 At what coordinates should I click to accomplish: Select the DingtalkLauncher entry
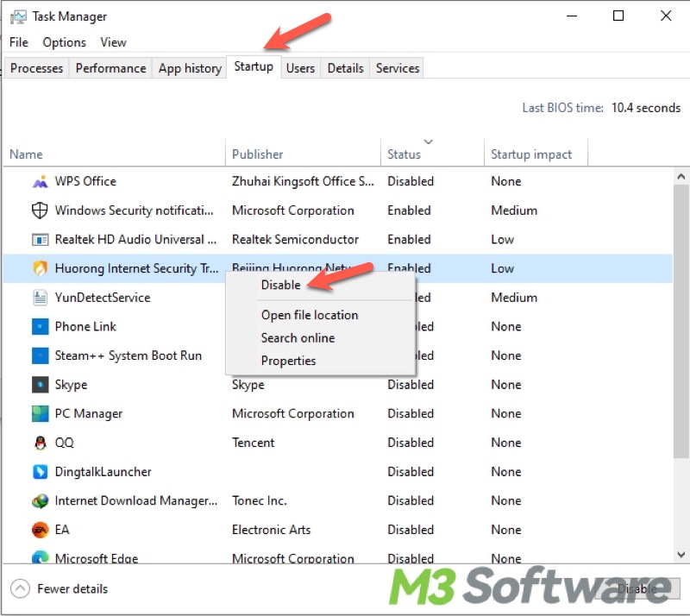(x=103, y=472)
